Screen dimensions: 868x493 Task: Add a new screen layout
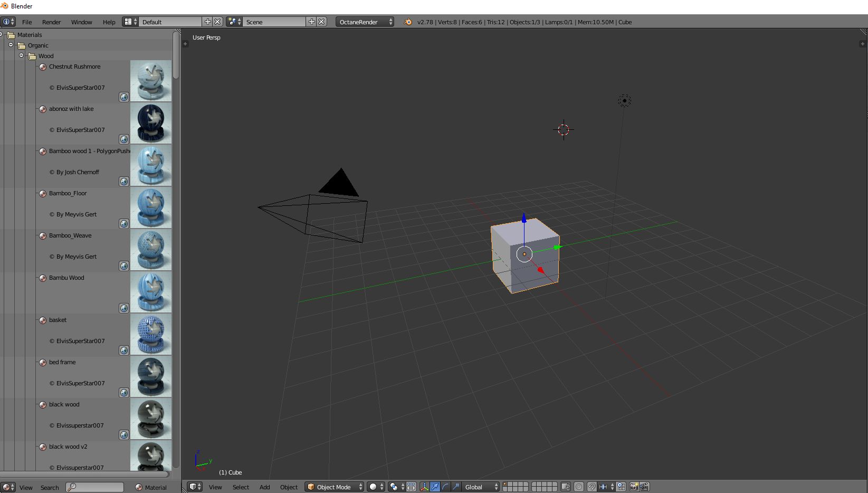coord(207,22)
